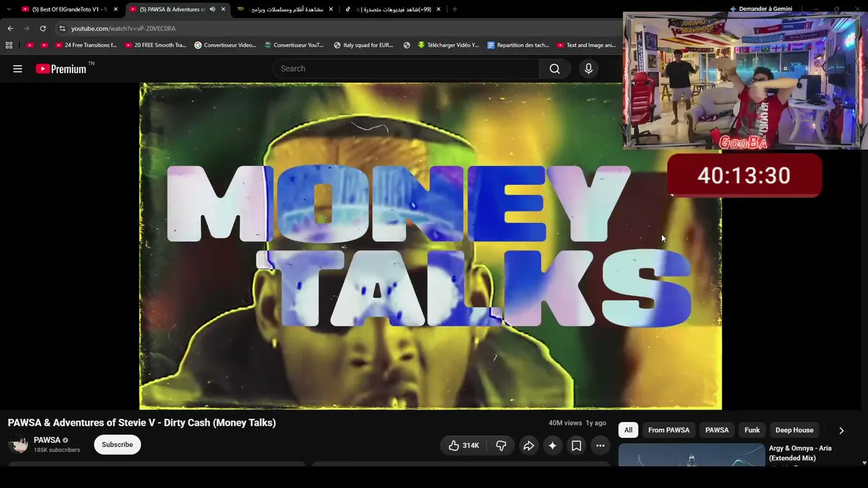This screenshot has height=488, width=868.
Task: Close the TikTok tab
Action: tap(438, 9)
